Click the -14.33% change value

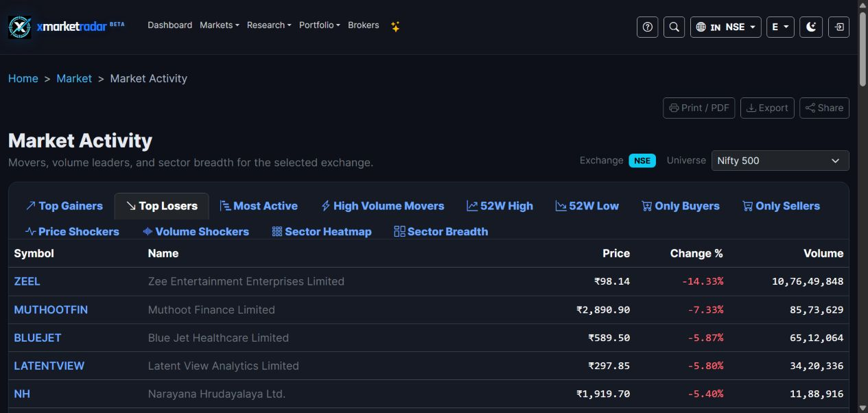(x=703, y=281)
